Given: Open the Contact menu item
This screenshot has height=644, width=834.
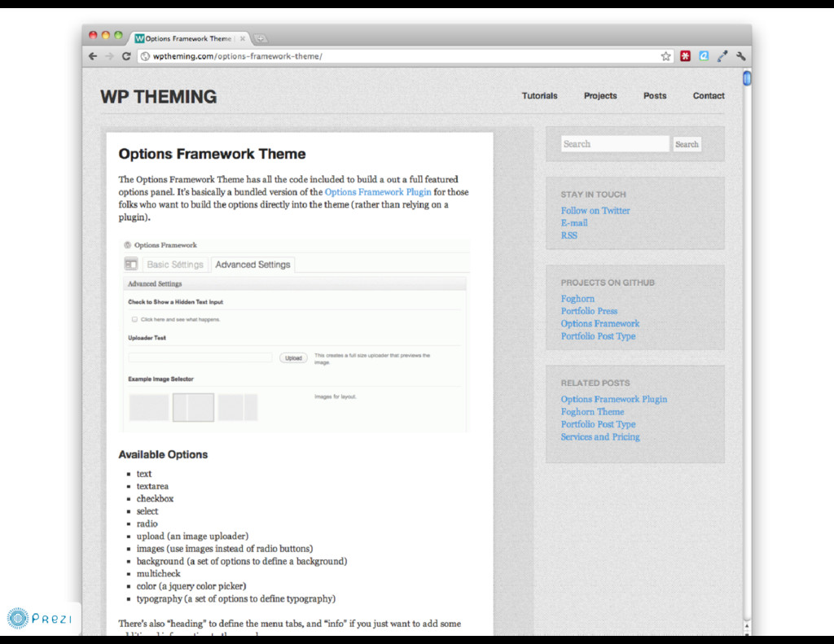Looking at the screenshot, I should [x=709, y=96].
